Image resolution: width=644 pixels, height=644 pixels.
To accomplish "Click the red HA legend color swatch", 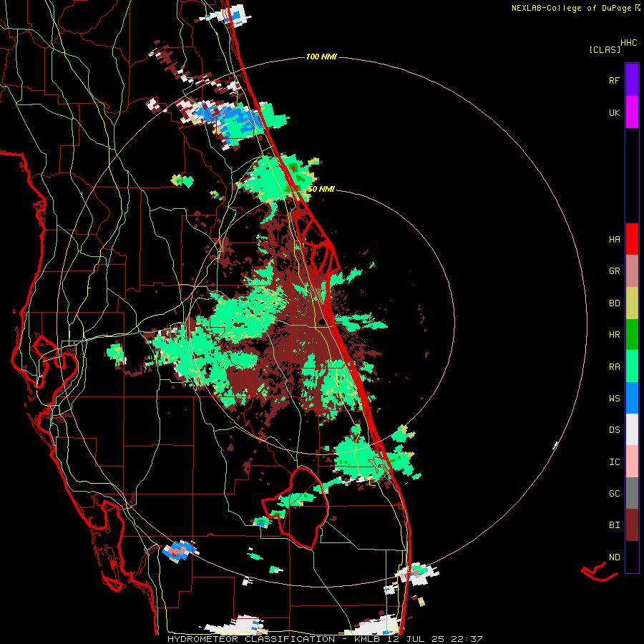I will [x=632, y=239].
